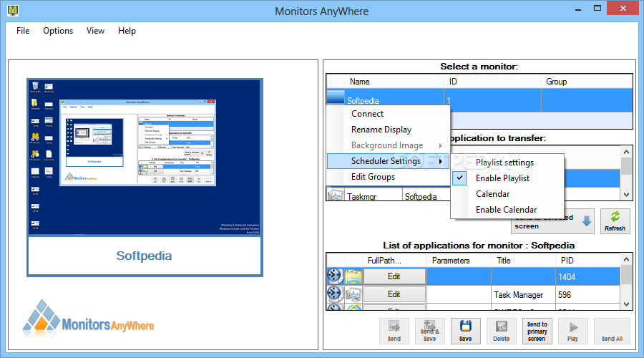Expand the Scheduler Settings submenu arrow
Image resolution: width=644 pixels, height=358 pixels.
coord(441,161)
